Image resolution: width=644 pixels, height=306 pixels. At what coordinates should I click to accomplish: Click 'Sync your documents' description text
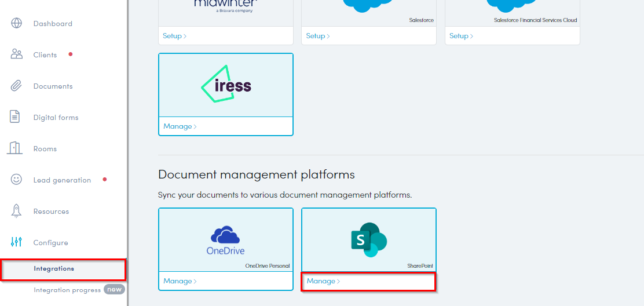pyautogui.click(x=285, y=195)
